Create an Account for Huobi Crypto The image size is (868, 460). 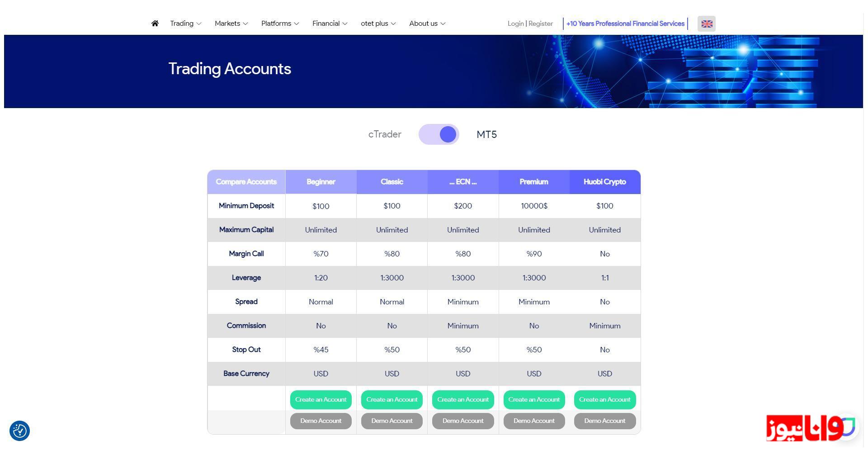coord(605,400)
